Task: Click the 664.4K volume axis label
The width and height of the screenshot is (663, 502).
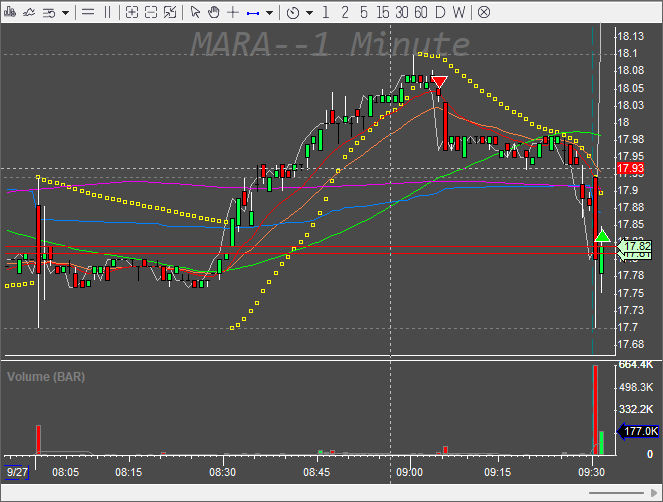Action: point(636,365)
